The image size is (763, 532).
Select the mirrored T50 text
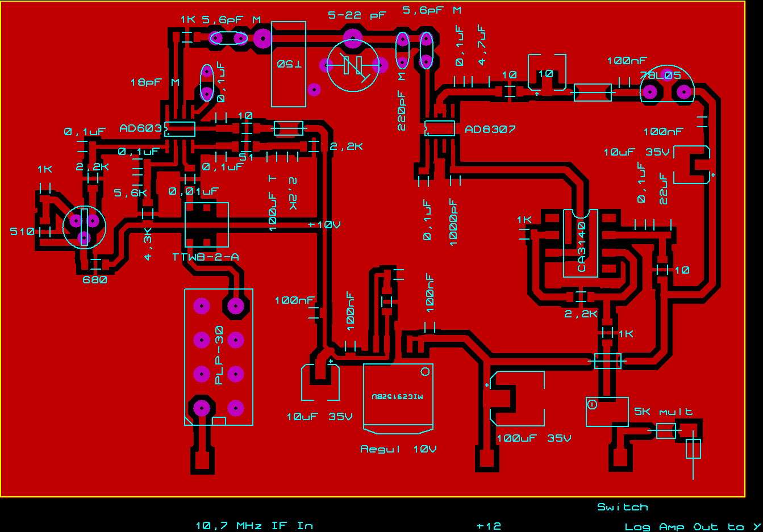pyautogui.click(x=289, y=64)
